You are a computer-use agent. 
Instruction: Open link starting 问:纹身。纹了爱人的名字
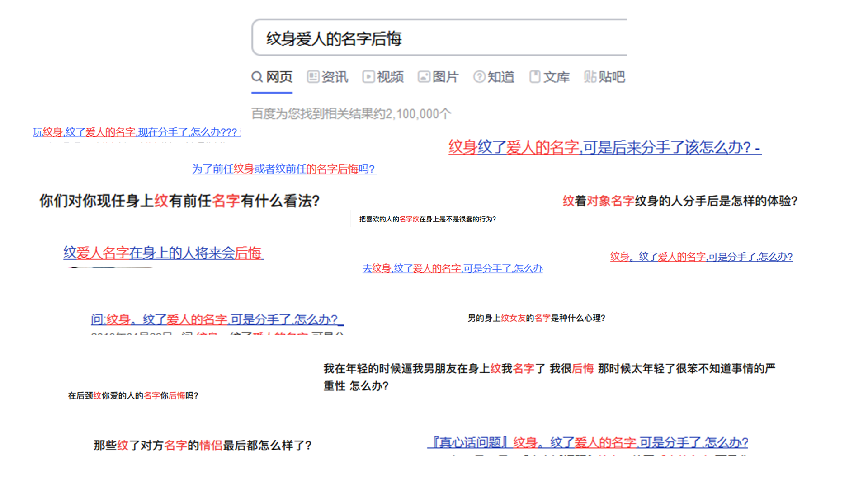[217, 319]
